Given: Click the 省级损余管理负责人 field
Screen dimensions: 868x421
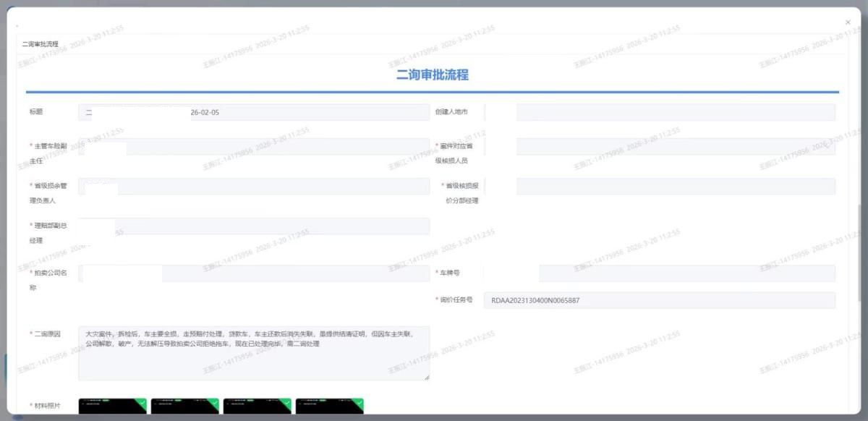Looking at the screenshot, I should point(253,187).
